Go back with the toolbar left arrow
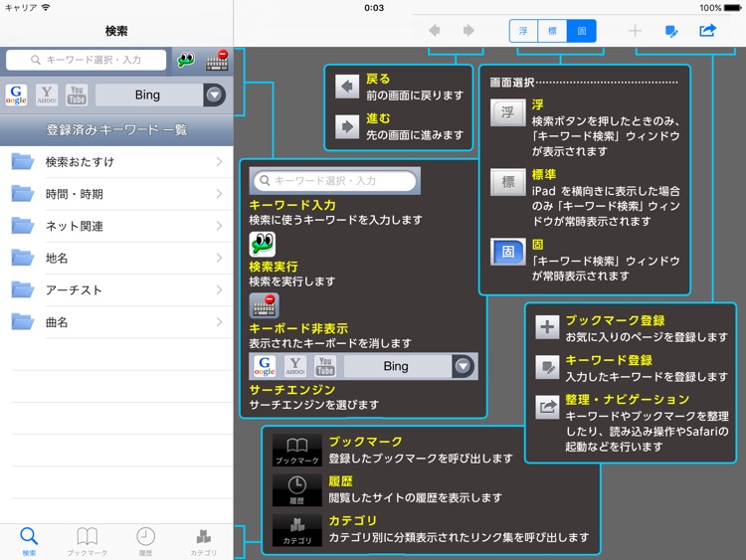The width and height of the screenshot is (746, 560). click(x=435, y=31)
